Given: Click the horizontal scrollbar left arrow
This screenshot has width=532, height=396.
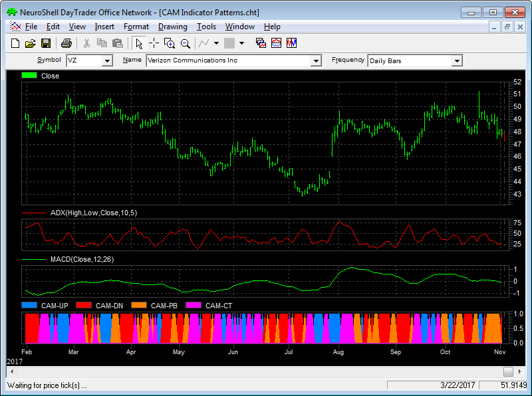Looking at the screenshot, I should [12, 371].
